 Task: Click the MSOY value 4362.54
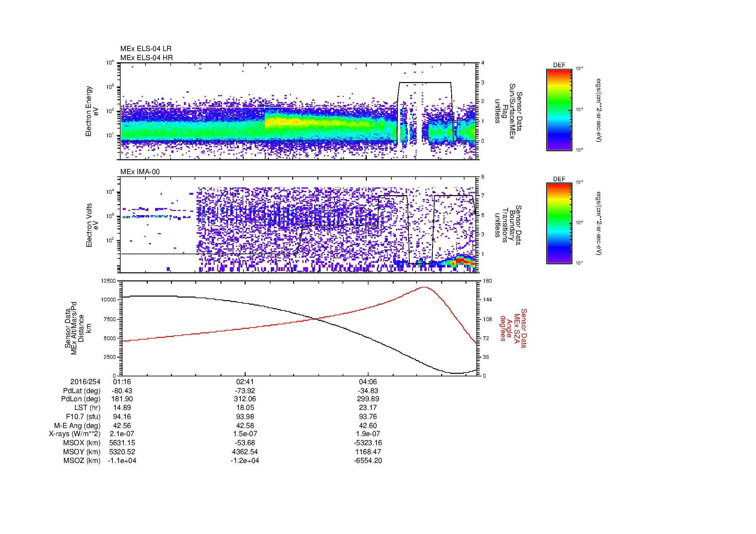click(x=245, y=452)
